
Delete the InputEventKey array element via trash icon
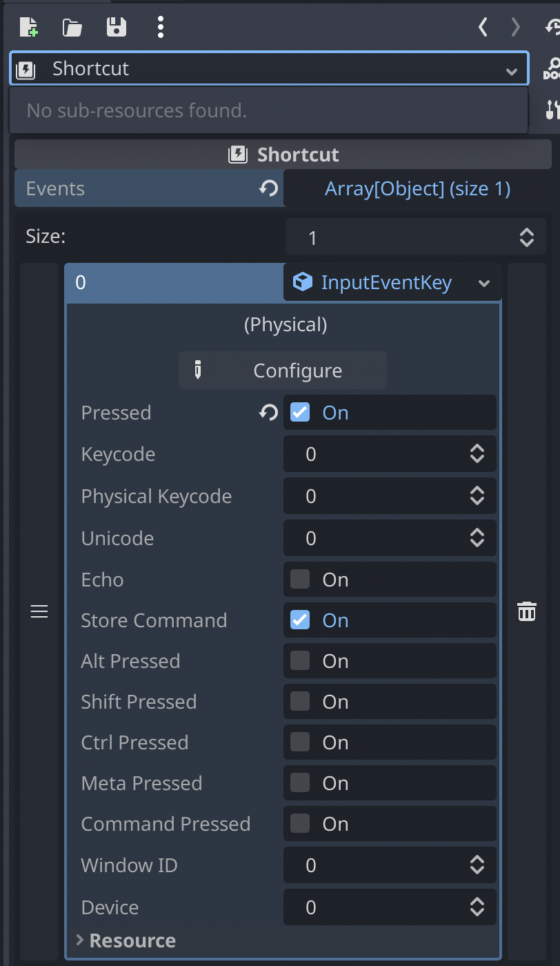pyautogui.click(x=526, y=611)
